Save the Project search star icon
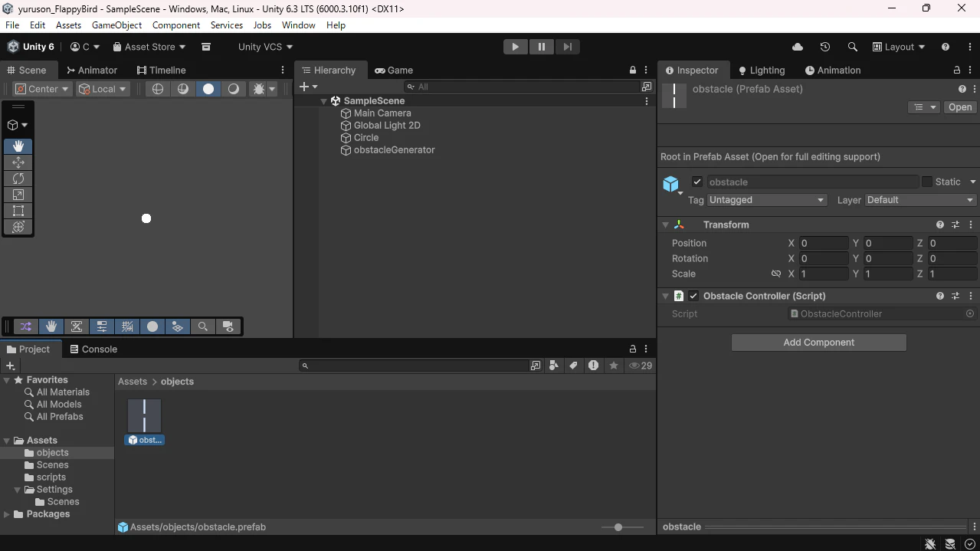This screenshot has height=551, width=980. 614,366
